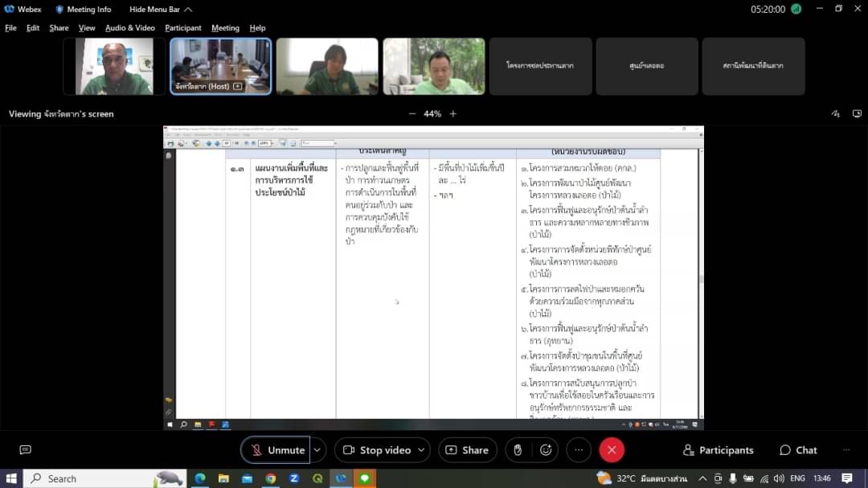The width and height of the screenshot is (868, 488).
Task: Click the red leave meeting button
Action: pos(611,449)
